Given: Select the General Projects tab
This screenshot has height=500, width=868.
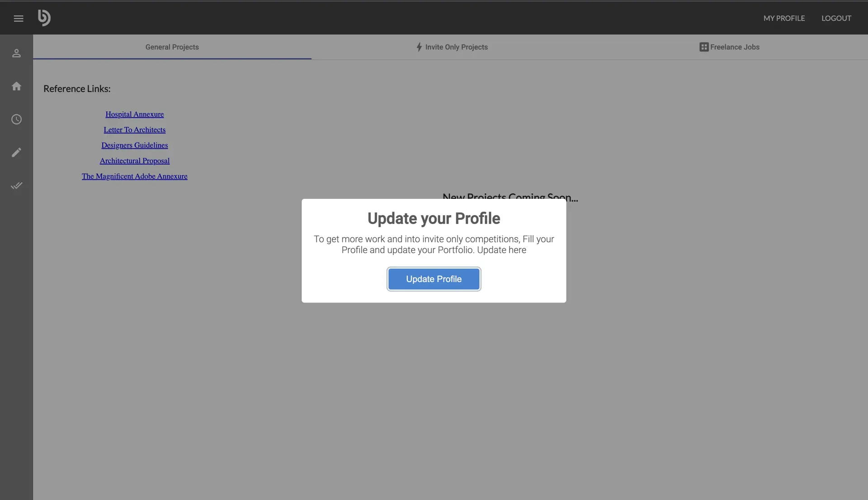Looking at the screenshot, I should pyautogui.click(x=172, y=47).
